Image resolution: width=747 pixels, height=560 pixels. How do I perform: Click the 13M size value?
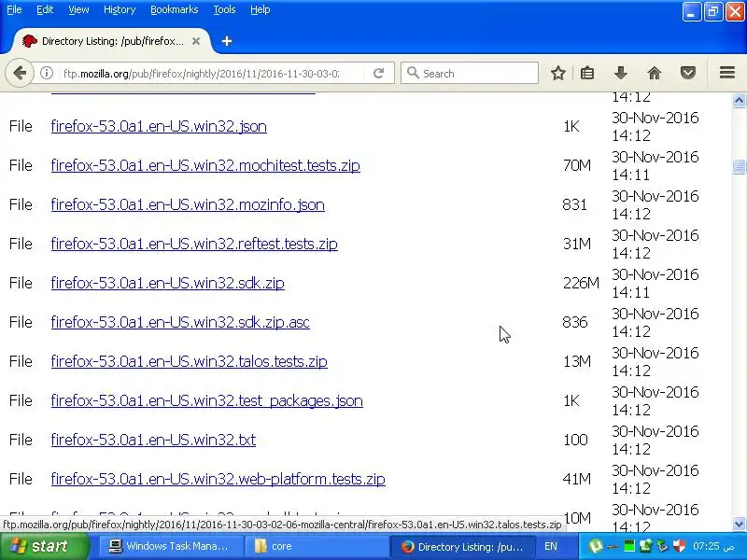[x=576, y=361]
